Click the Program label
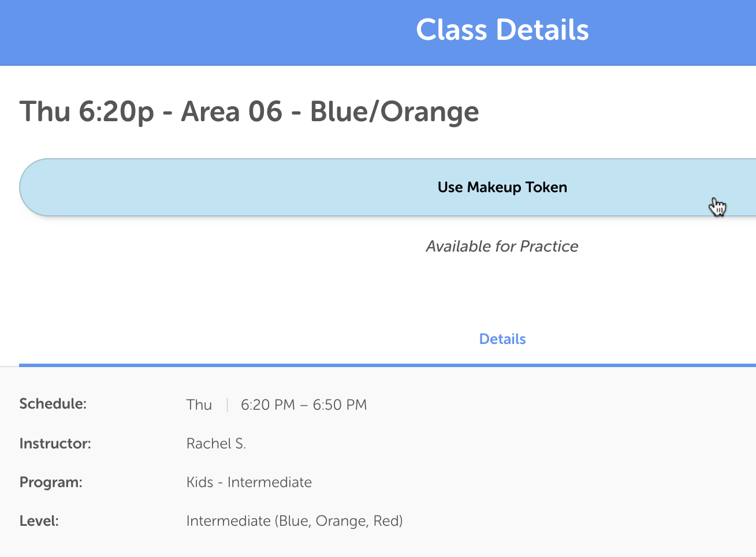This screenshot has height=557, width=756. [x=51, y=482]
